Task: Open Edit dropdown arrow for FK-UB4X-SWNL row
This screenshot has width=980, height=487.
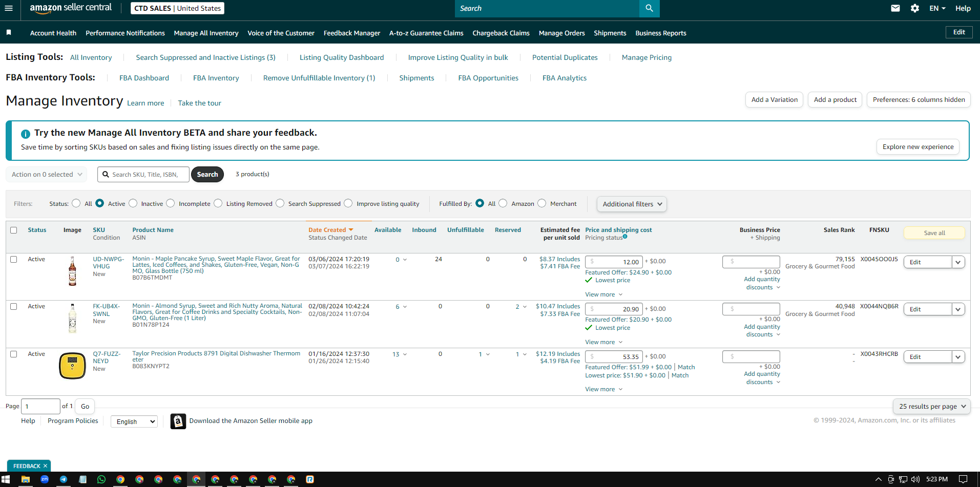Action: [958, 309]
